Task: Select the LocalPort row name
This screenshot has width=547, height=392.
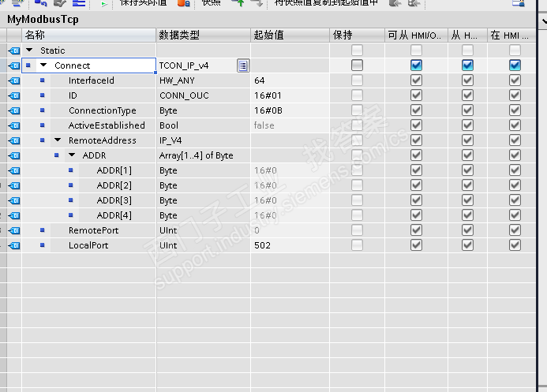Action: point(88,245)
